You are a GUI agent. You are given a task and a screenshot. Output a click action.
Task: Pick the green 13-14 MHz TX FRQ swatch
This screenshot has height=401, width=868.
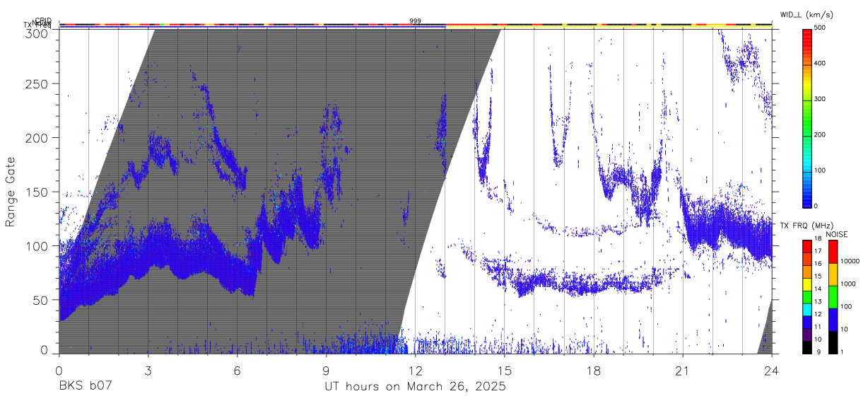pyautogui.click(x=806, y=297)
